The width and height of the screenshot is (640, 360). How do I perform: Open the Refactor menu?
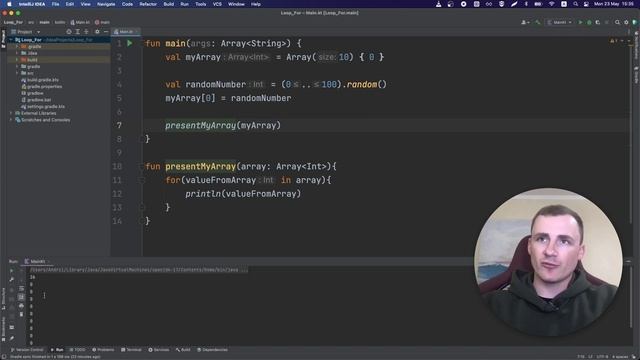point(148,4)
